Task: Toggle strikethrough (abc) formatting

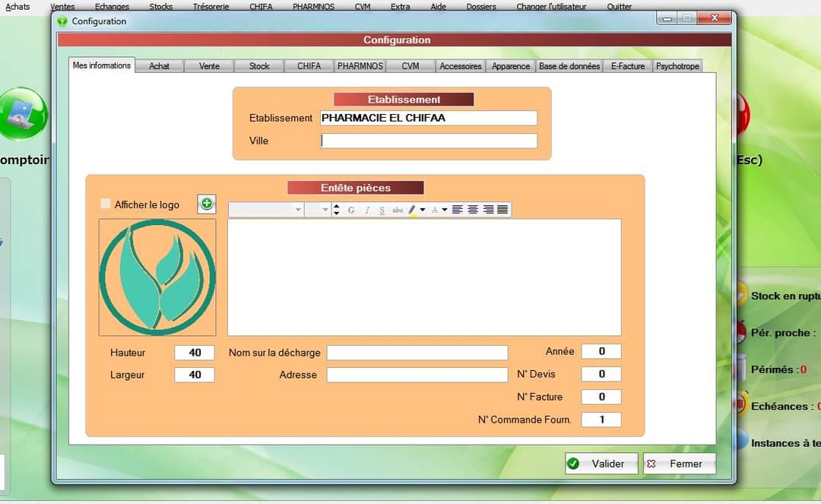Action: (398, 210)
